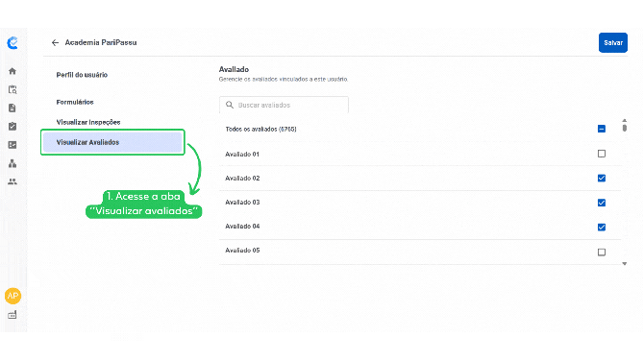The width and height of the screenshot is (644, 361).
Task: Open the users group icon in sidebar
Action: [12, 181]
